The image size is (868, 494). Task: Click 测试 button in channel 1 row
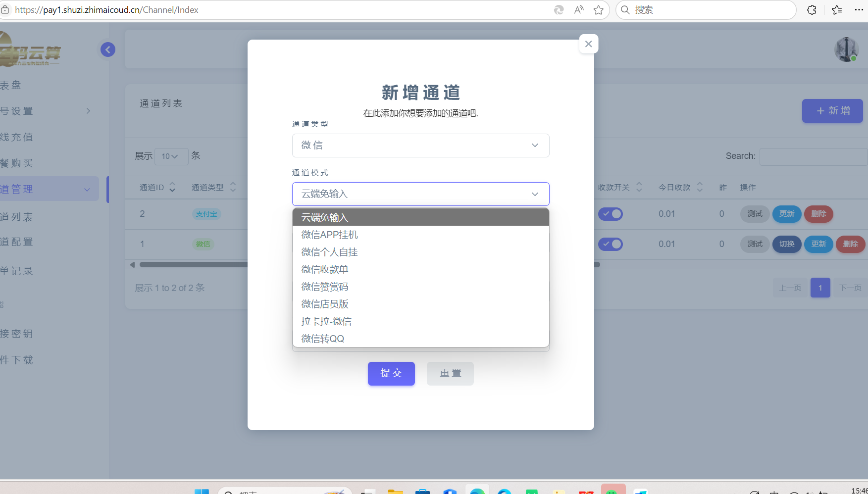755,244
